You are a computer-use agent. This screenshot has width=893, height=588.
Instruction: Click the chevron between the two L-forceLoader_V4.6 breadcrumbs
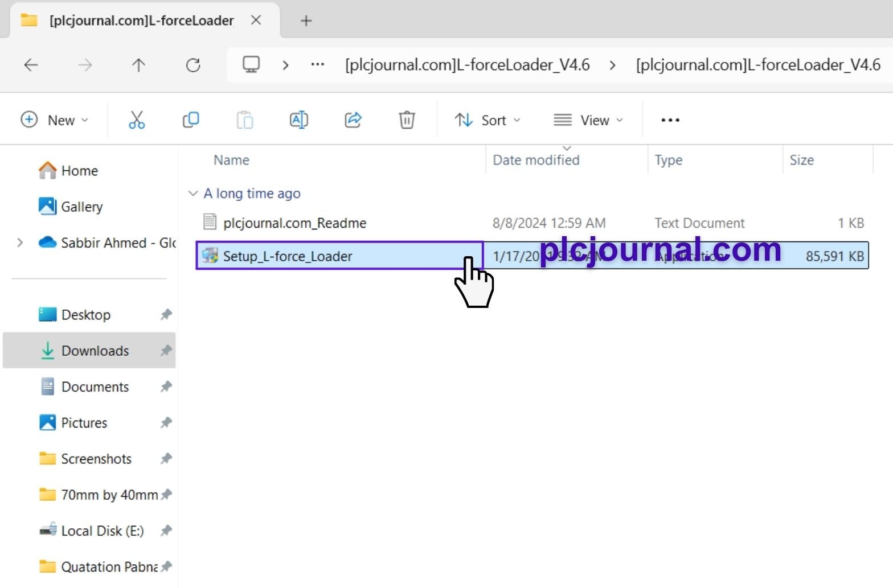click(612, 65)
